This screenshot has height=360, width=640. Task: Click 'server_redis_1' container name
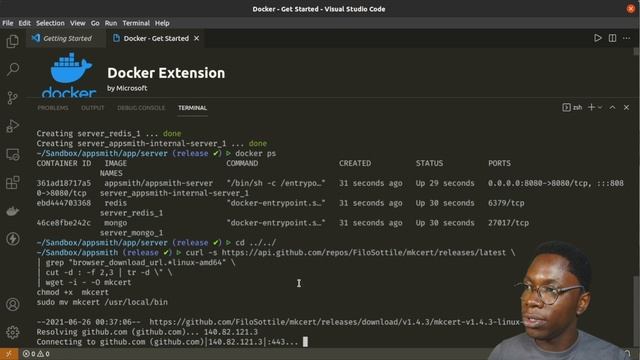(131, 213)
